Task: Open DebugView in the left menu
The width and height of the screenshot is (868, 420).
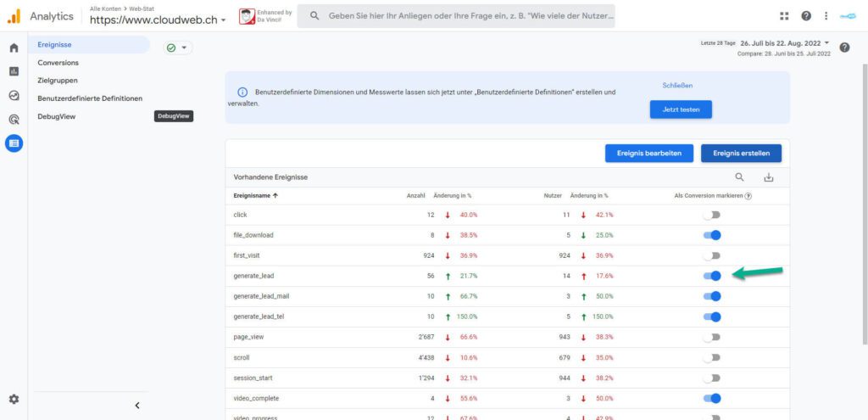Action: pyautogui.click(x=57, y=116)
